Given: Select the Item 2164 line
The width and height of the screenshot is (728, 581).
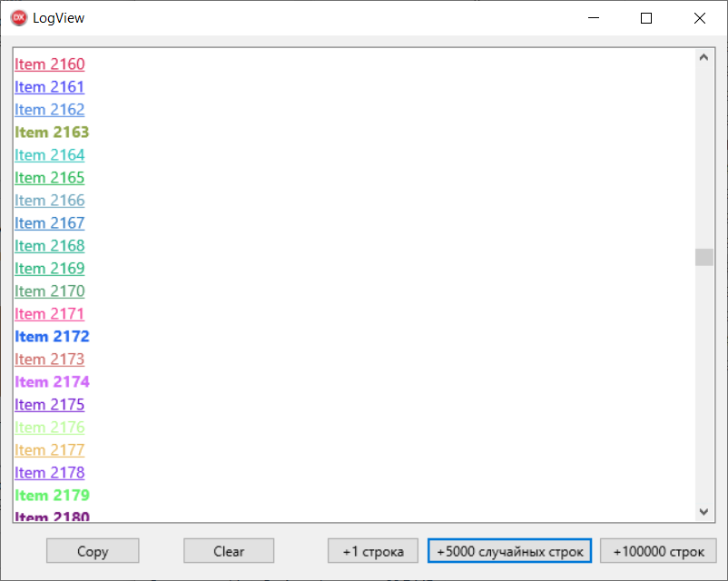Looking at the screenshot, I should tap(50, 155).
